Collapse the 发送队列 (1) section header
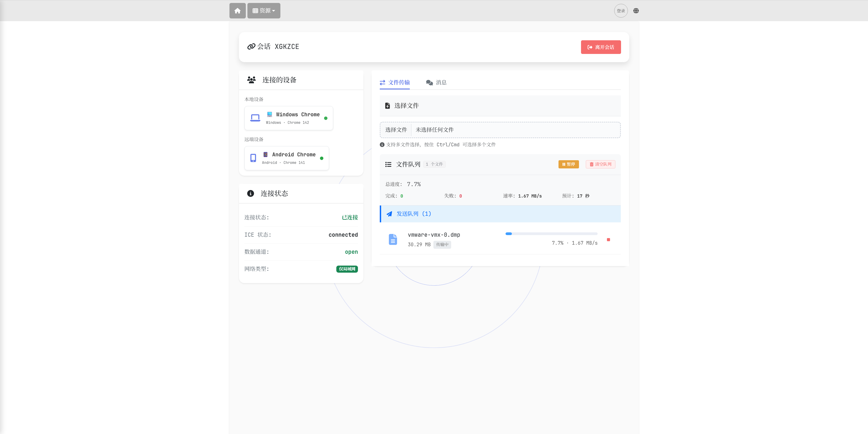This screenshot has height=434, width=868. (x=500, y=214)
